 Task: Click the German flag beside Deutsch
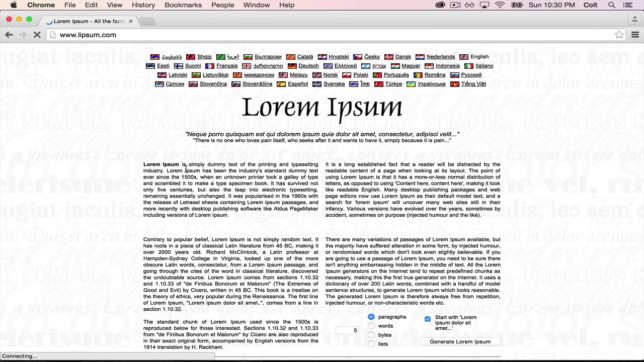292,66
